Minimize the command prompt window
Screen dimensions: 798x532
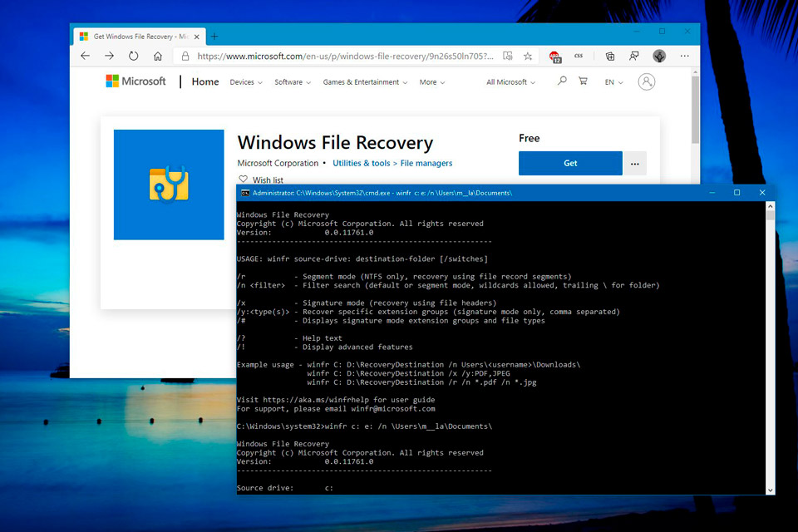(712, 193)
